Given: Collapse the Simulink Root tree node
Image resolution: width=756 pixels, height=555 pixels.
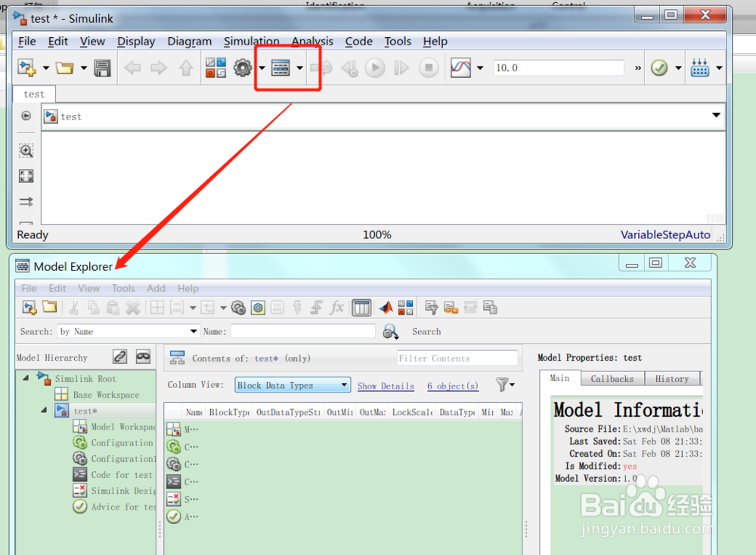Looking at the screenshot, I should [26, 379].
